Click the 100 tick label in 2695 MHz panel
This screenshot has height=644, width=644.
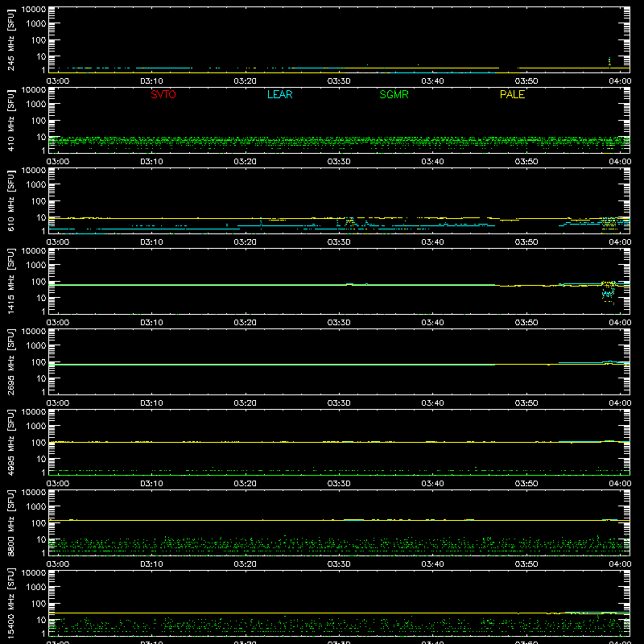click(x=39, y=362)
